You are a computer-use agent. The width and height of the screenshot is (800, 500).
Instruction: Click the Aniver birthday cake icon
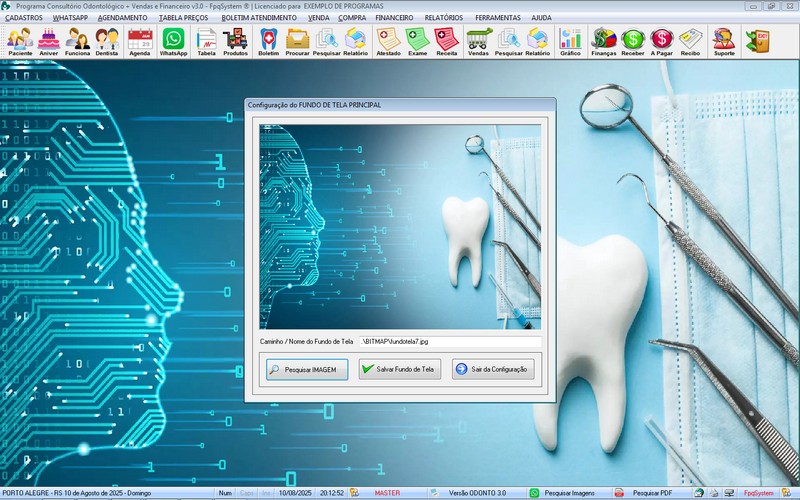(x=49, y=41)
